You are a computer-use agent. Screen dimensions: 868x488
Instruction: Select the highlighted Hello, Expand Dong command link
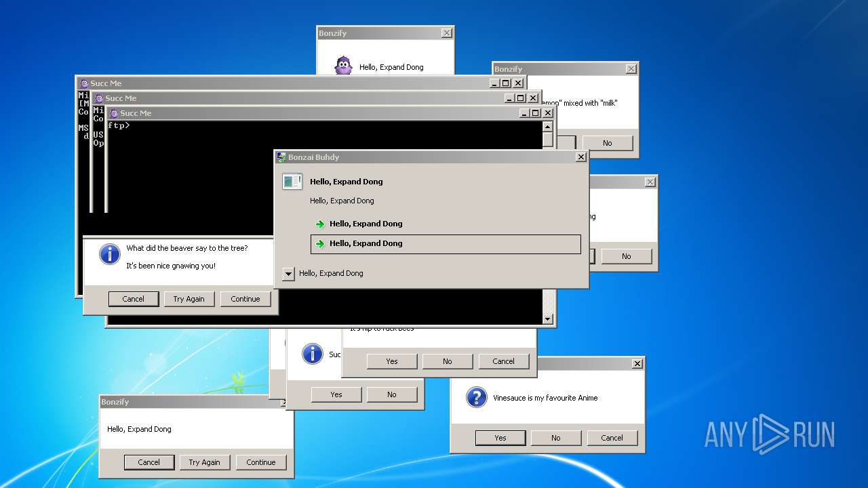click(446, 244)
